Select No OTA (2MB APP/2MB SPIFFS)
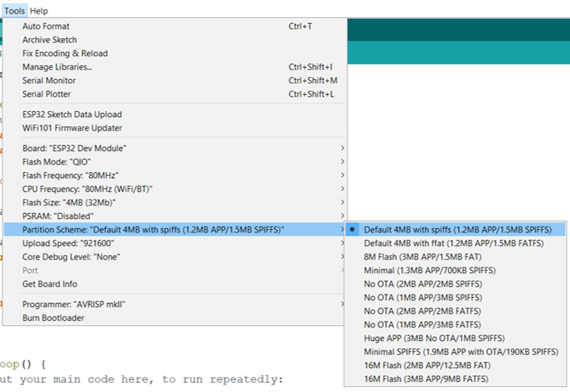This screenshot has height=392, width=570. pyautogui.click(x=455, y=284)
